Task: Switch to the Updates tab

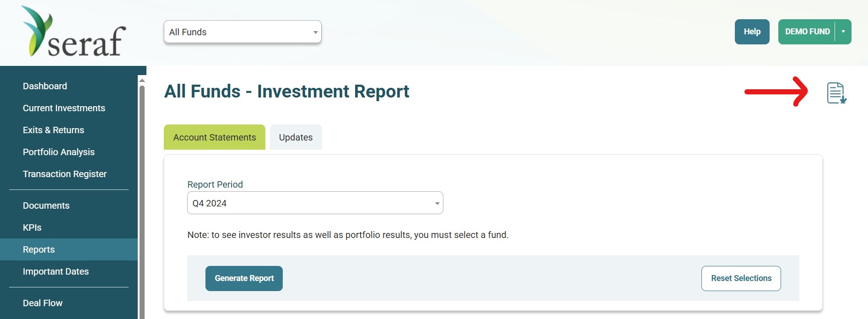Action: [296, 137]
